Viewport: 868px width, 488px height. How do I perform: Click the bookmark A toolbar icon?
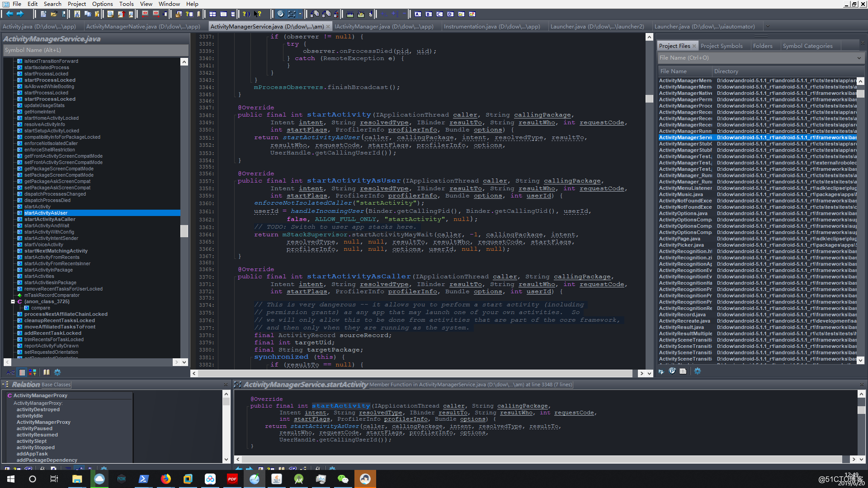click(x=418, y=14)
